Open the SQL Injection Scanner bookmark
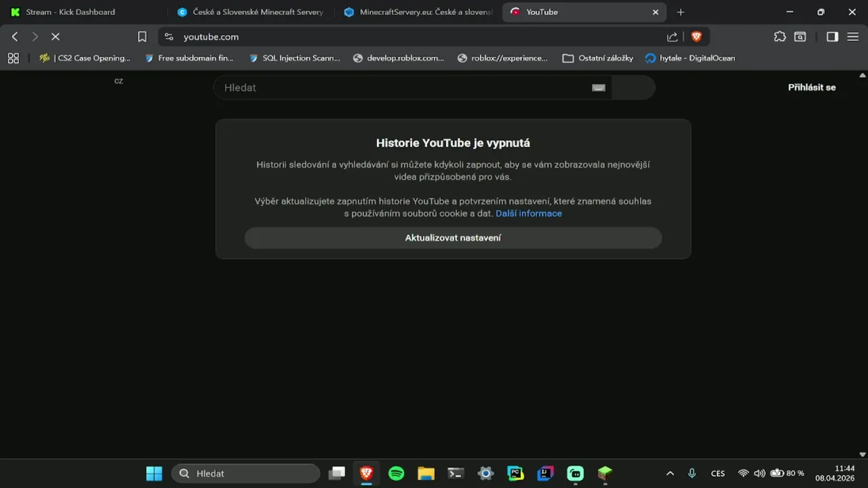The height and width of the screenshot is (488, 868). 295,58
